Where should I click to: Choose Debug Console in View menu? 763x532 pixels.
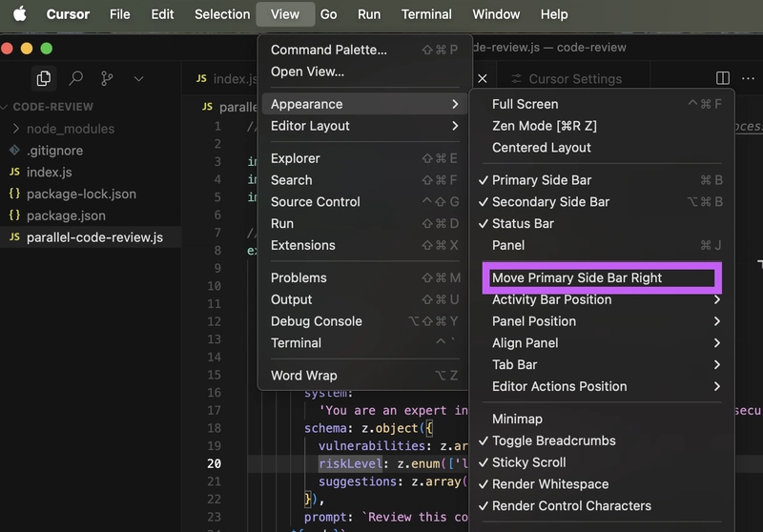point(364,321)
